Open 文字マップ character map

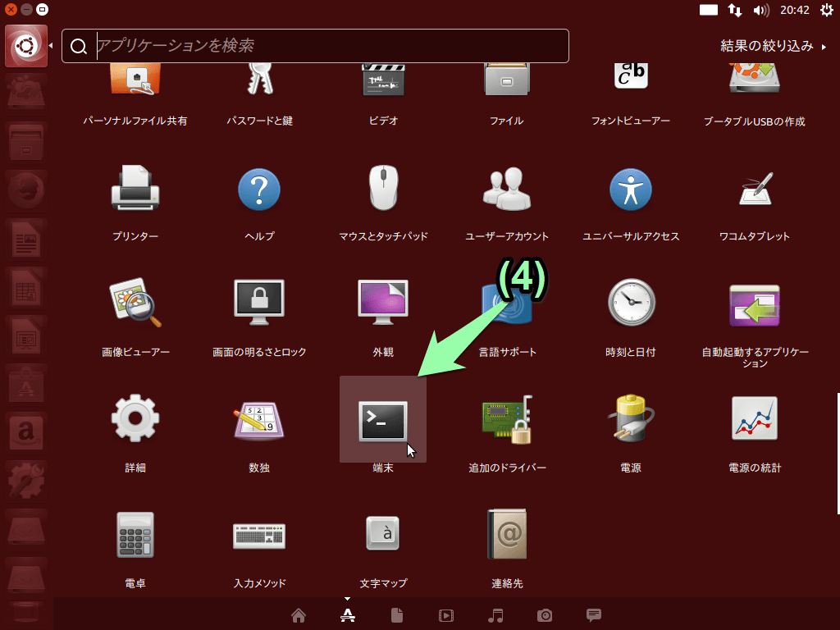383,536
